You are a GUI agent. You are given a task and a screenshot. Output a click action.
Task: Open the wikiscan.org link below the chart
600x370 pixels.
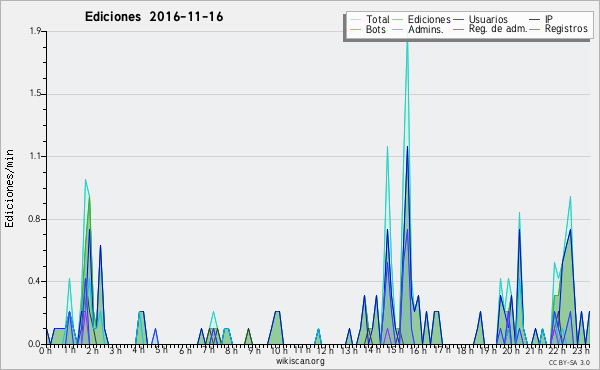pos(300,361)
